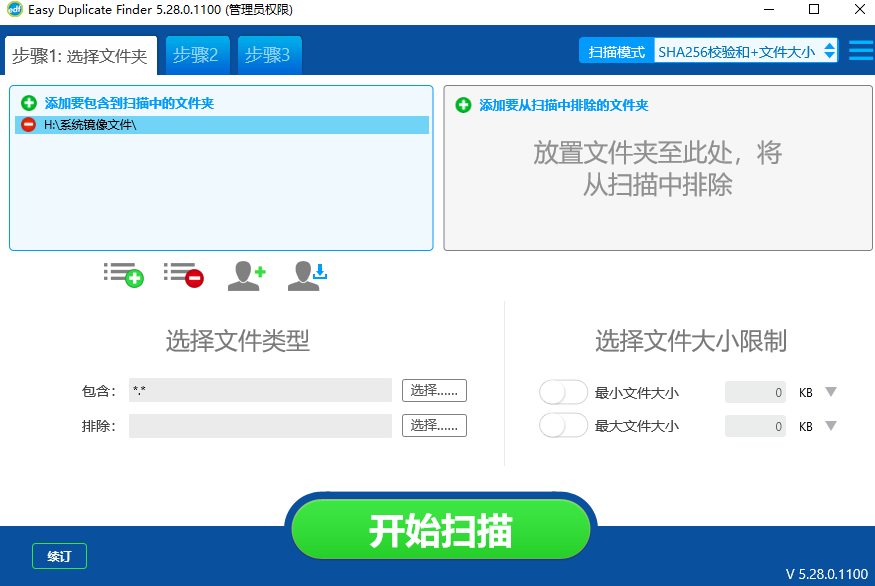Switch to the 步骤2 tab
This screenshot has width=875, height=586.
click(197, 55)
